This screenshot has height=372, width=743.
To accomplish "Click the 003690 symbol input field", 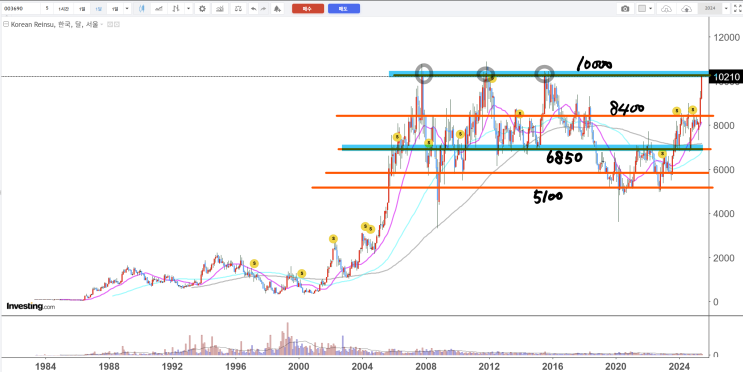I will (20, 9).
